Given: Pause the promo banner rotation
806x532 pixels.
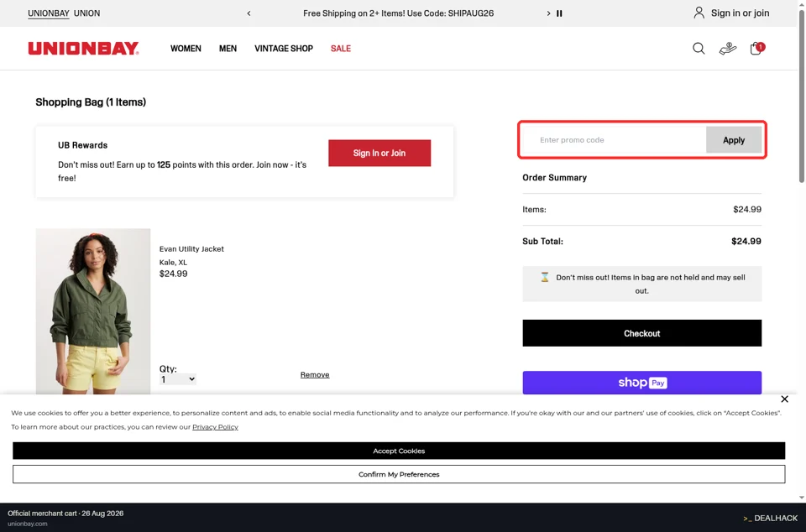Looking at the screenshot, I should 559,13.
